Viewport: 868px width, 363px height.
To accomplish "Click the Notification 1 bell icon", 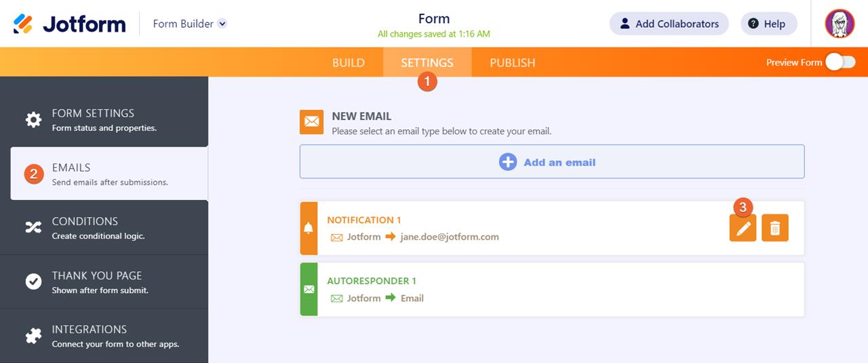I will pyautogui.click(x=309, y=228).
